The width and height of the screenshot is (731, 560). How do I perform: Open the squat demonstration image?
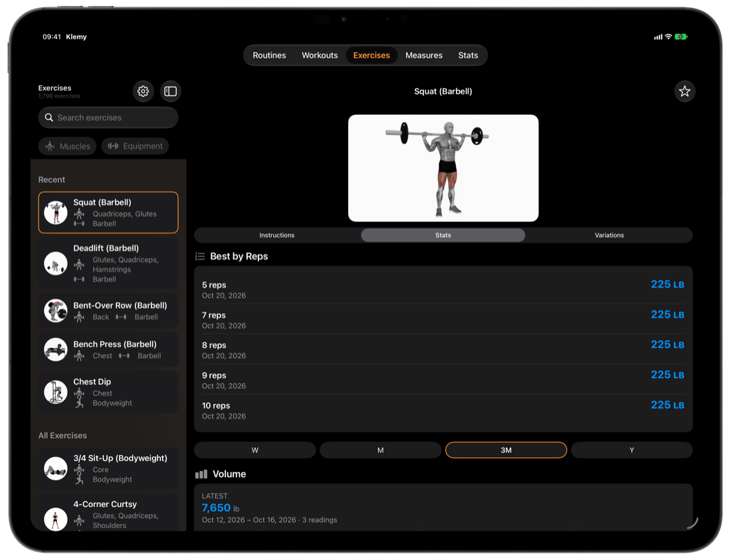click(443, 168)
